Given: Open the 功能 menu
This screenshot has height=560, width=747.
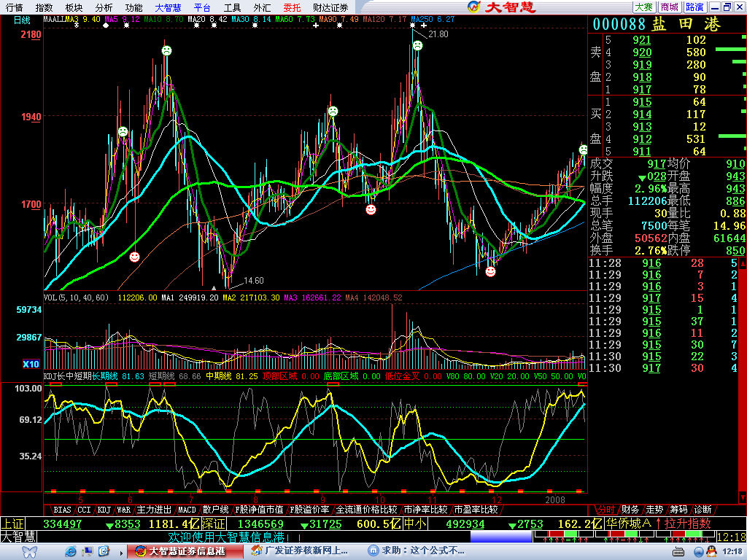Looking at the screenshot, I should pos(134,7).
